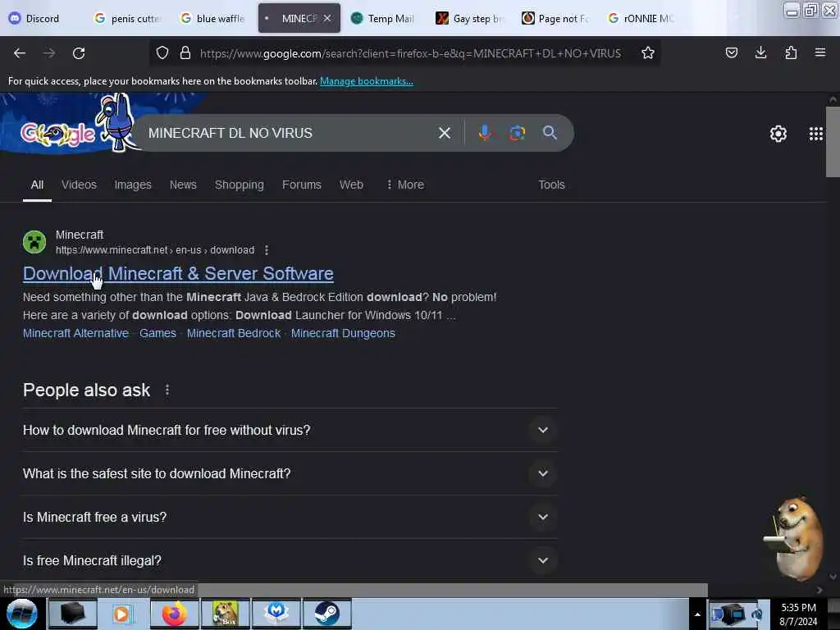Open the black box taskbar application
840x630 pixels.
click(x=72, y=614)
